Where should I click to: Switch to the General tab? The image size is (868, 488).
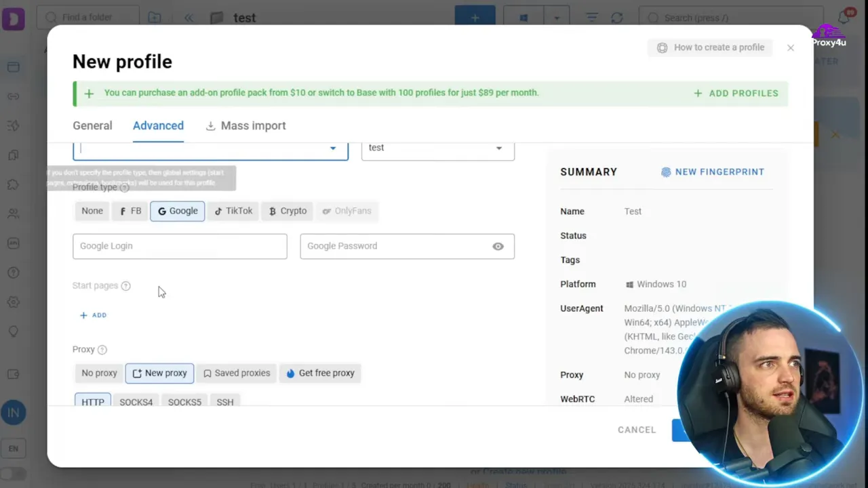(92, 126)
